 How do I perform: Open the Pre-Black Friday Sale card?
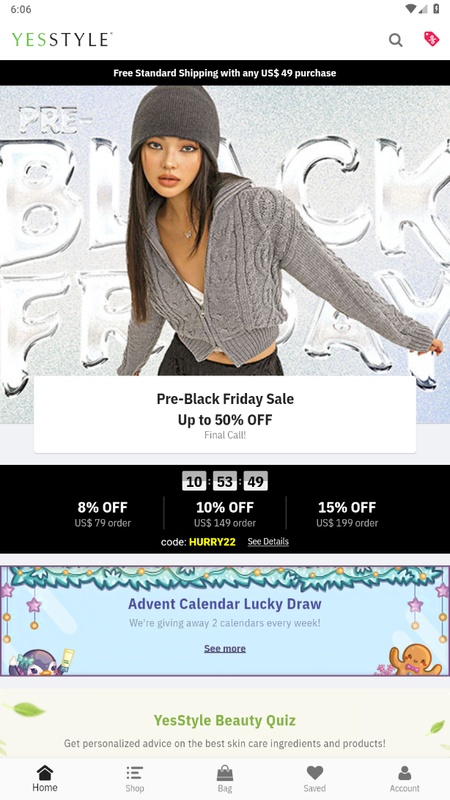coord(225,415)
